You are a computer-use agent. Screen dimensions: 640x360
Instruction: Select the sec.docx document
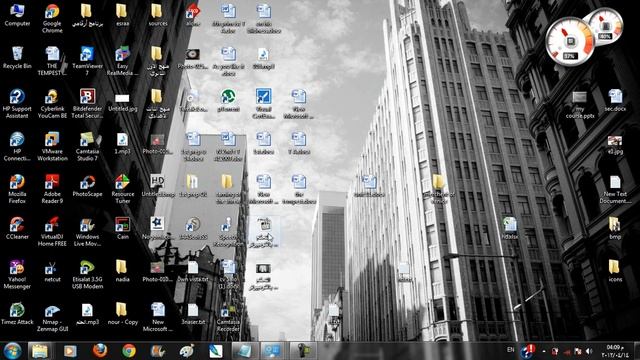click(615, 101)
